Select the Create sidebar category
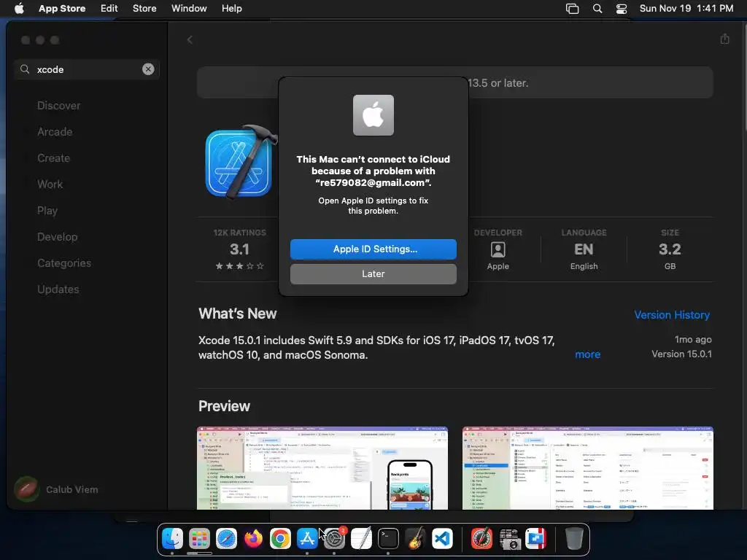747x560 pixels. [x=53, y=158]
